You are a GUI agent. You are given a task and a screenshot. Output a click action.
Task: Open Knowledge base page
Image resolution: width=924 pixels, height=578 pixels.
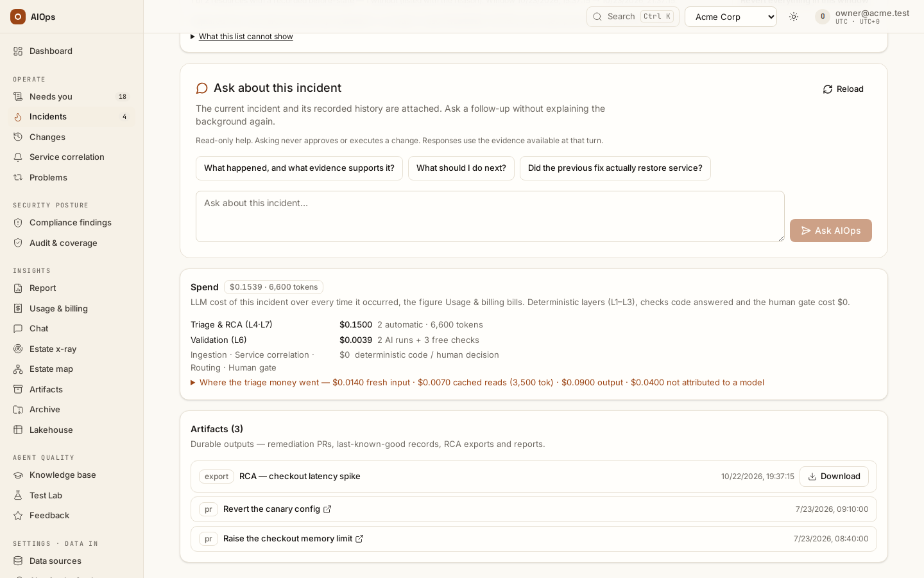pyautogui.click(x=72, y=475)
